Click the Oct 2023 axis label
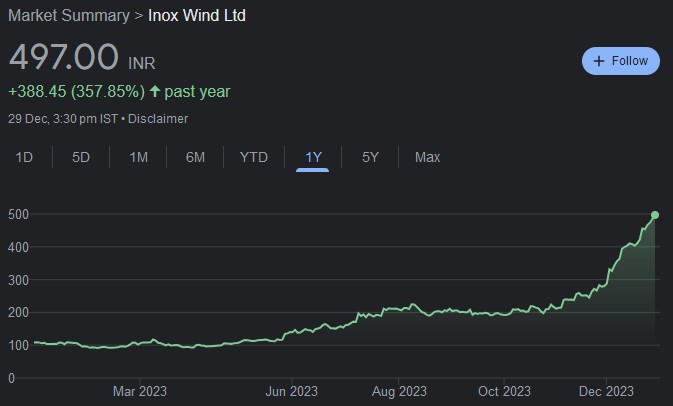 click(504, 391)
